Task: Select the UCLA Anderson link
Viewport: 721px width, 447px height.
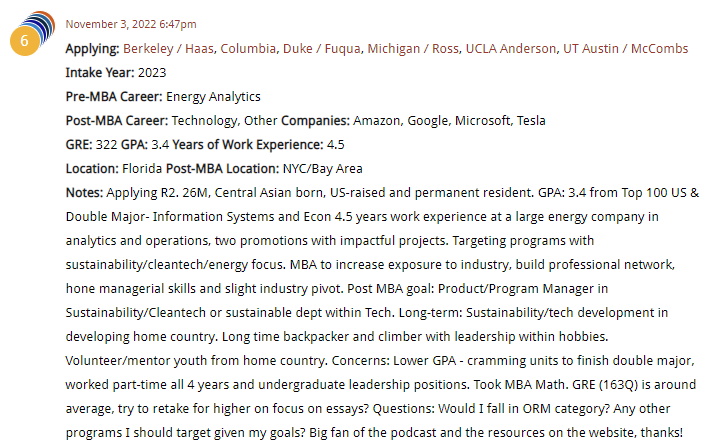Action: pos(511,49)
